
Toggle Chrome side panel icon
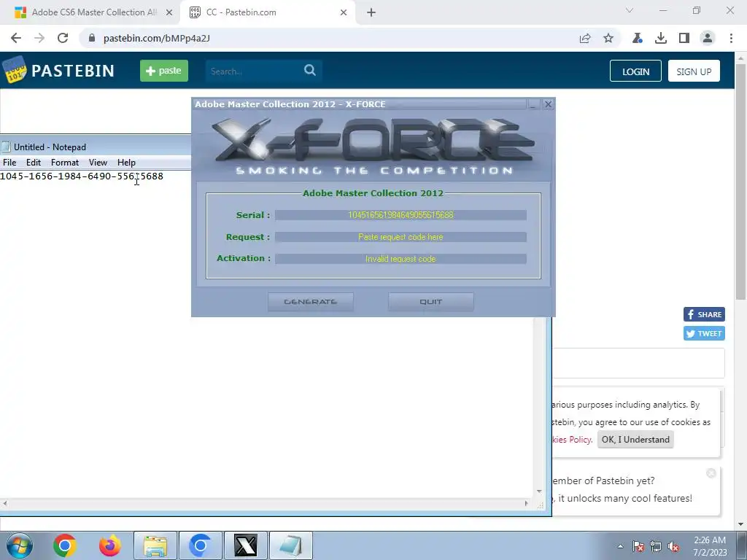click(684, 38)
